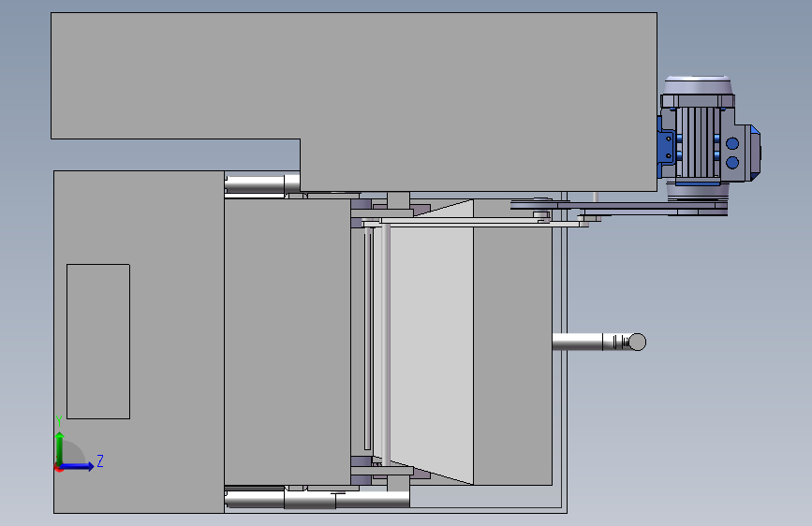Click the blue Z axis arrow of triad
Screen dimensions: 812x526
point(78,466)
